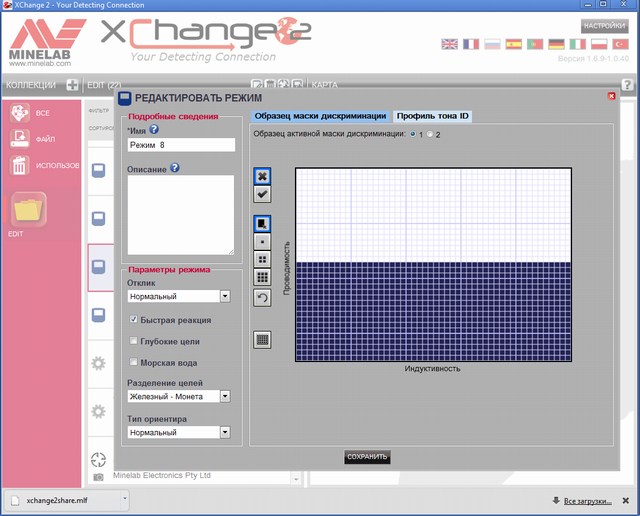Click the Имя text field
Viewport: 640px width, 516px height.
[180, 145]
